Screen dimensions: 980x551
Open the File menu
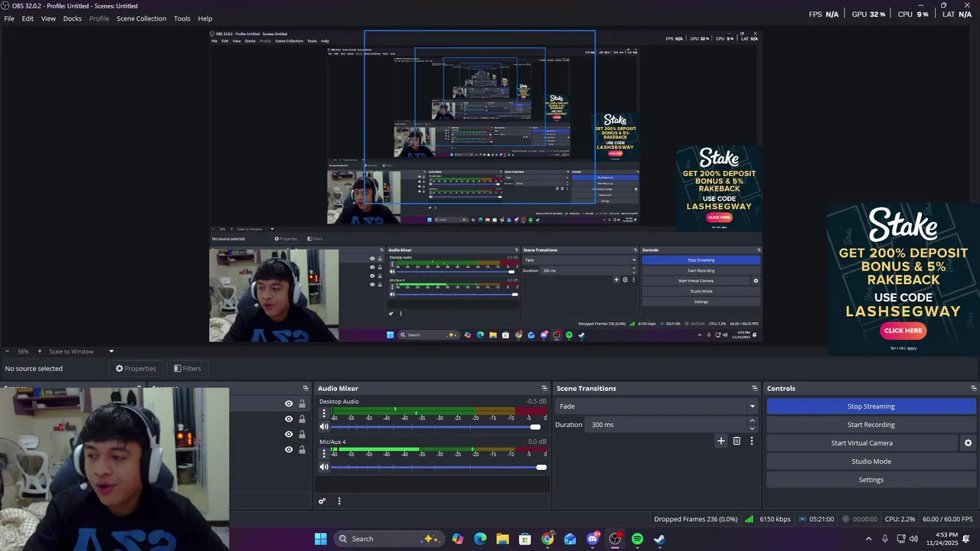pos(9,18)
